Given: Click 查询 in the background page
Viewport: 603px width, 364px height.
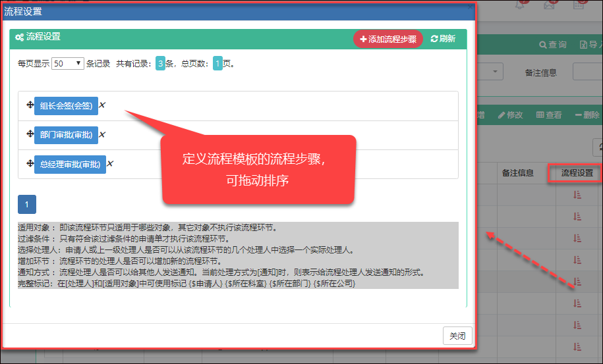Looking at the screenshot, I should pyautogui.click(x=553, y=45).
